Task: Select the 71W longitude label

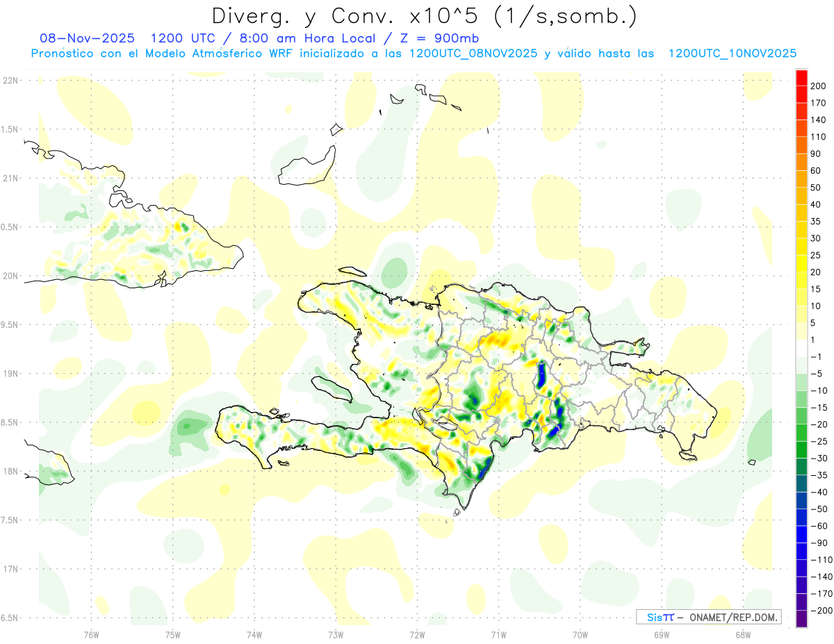Action: tap(498, 634)
